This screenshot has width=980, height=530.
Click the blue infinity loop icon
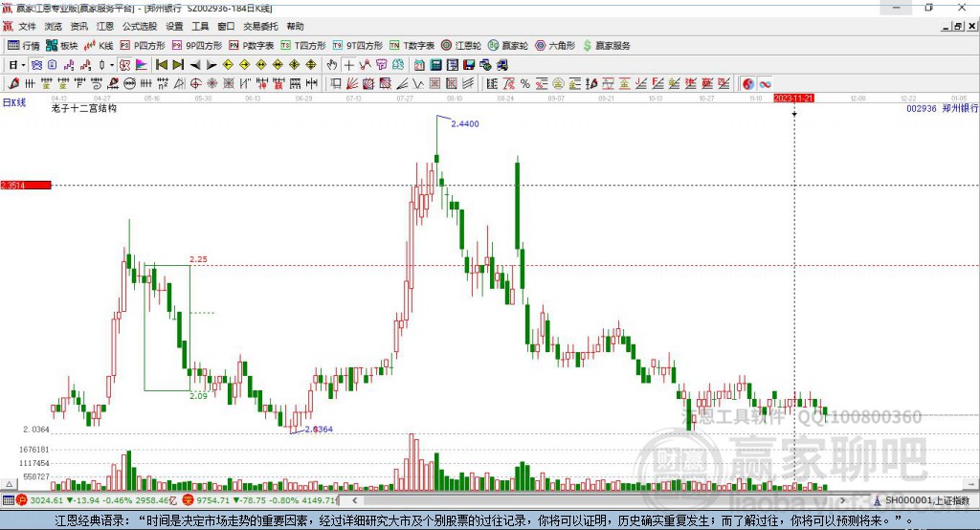pos(765,84)
